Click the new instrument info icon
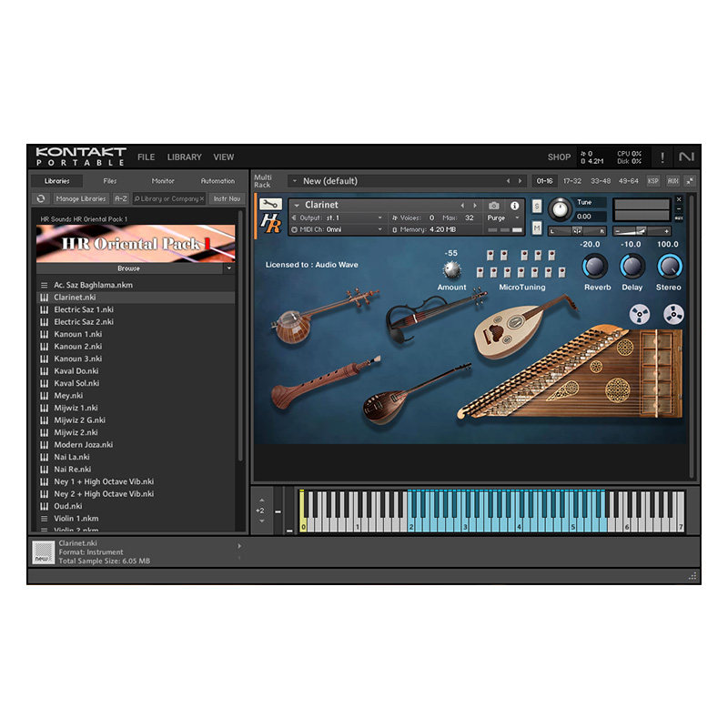 click(43, 552)
